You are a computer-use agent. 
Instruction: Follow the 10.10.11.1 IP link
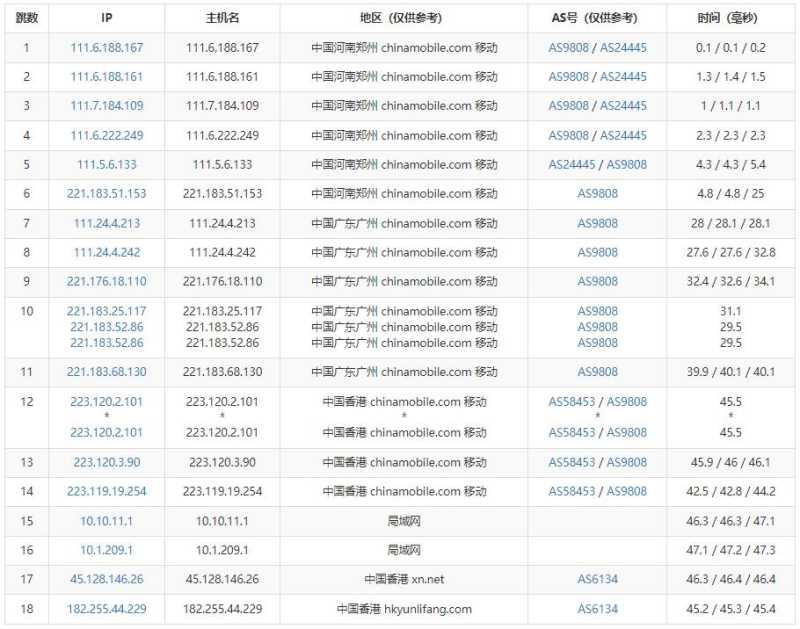pyautogui.click(x=107, y=521)
